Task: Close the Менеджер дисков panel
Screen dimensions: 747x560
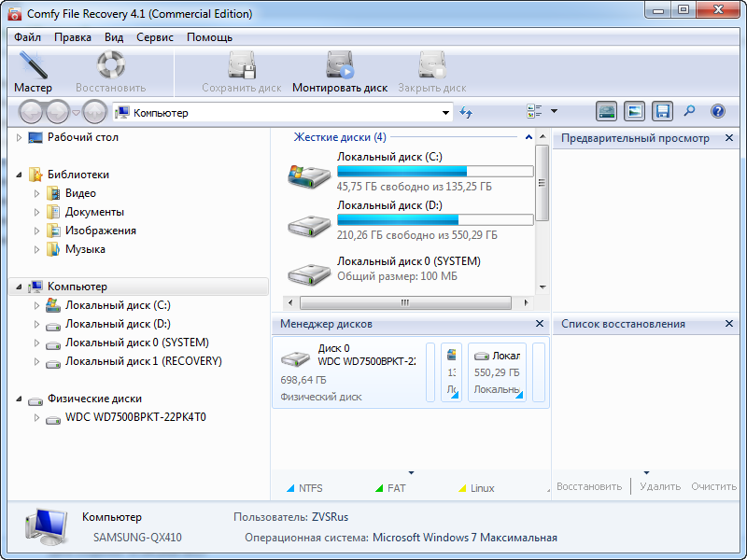Action: coord(540,323)
